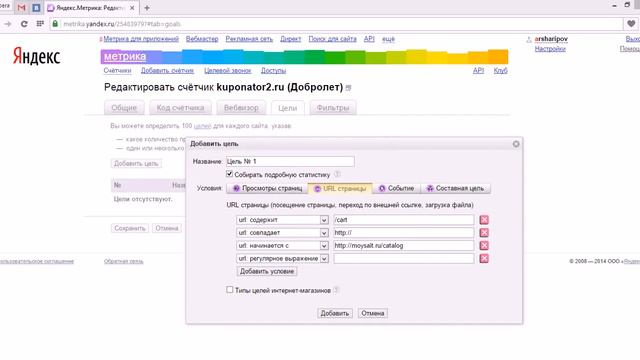The height and width of the screenshot is (360, 640).
Task: Close the Яндекс.Метрика browser tab
Action: tap(132, 8)
